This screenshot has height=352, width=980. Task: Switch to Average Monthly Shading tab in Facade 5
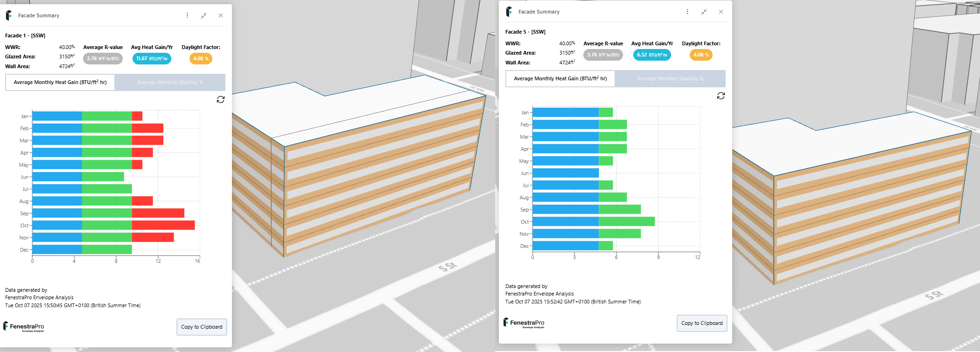670,78
